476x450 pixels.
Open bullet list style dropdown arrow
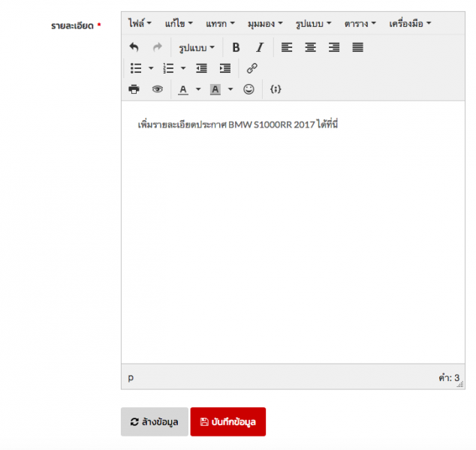pyautogui.click(x=151, y=68)
